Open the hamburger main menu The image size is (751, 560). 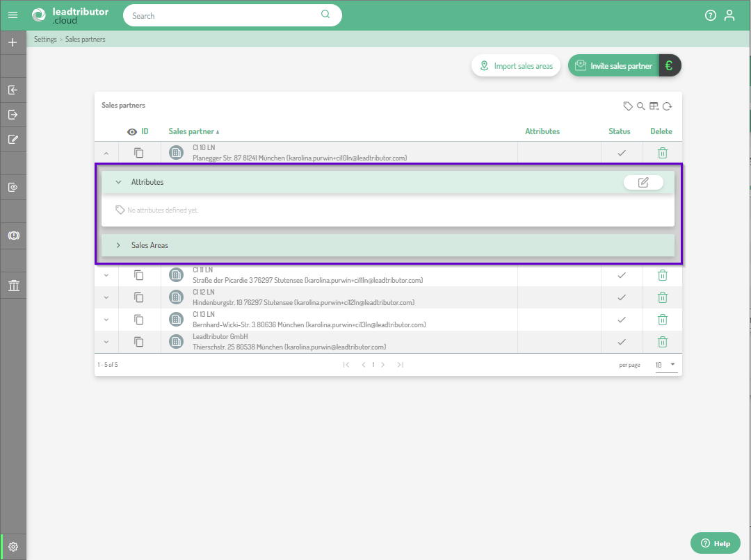13,15
